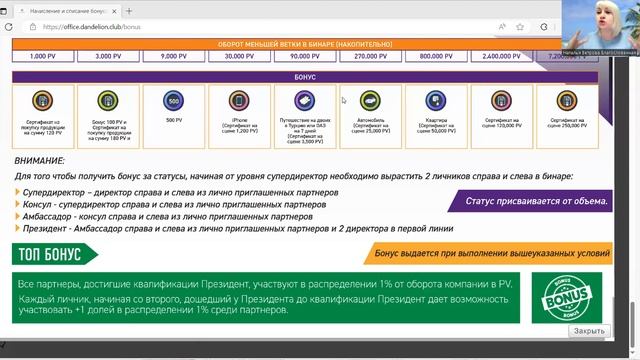This screenshot has height=360, width=640.
Task: Click the Консул requirement line
Action: (174, 204)
